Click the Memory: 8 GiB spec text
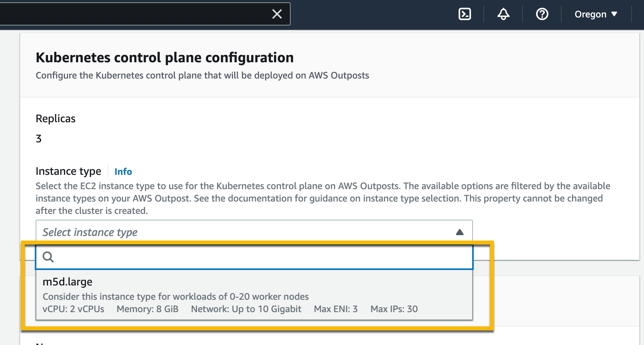This screenshot has height=345, width=644. 147,309
